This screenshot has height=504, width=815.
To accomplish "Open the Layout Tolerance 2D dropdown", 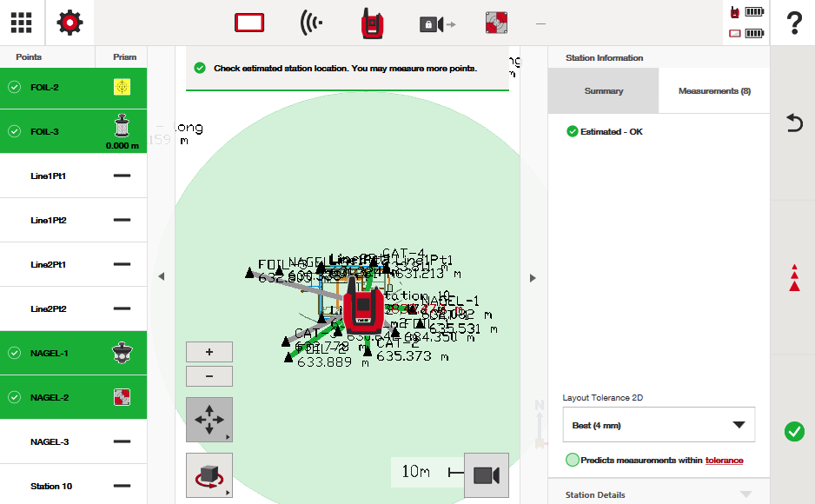I will point(659,425).
